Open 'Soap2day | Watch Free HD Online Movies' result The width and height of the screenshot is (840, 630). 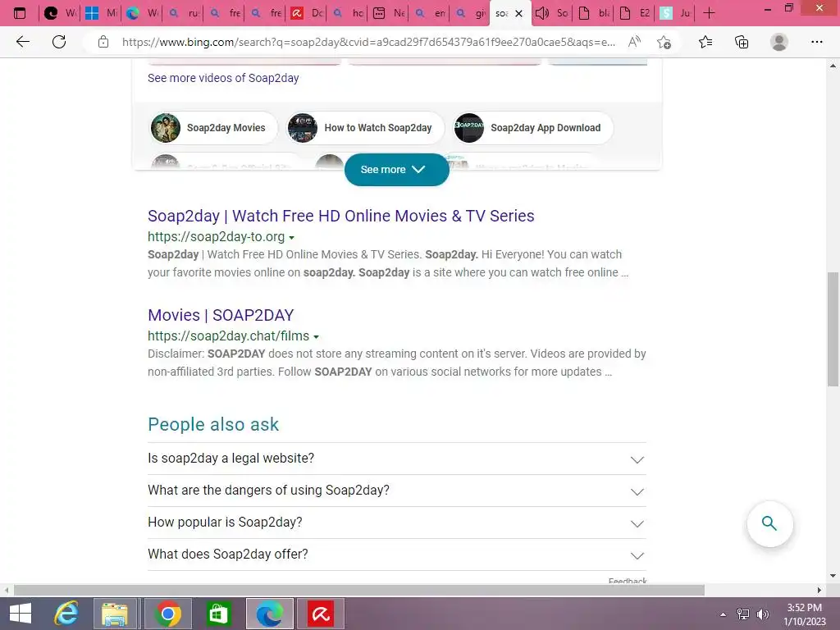pos(340,216)
